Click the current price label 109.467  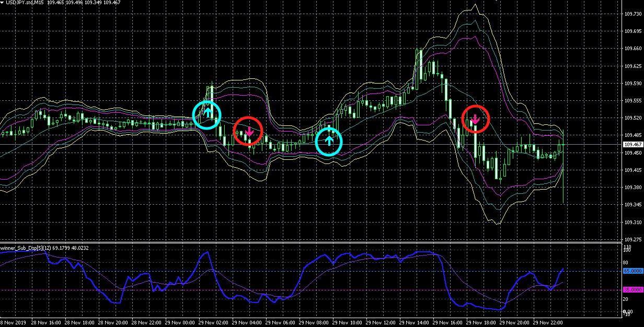tap(632, 144)
